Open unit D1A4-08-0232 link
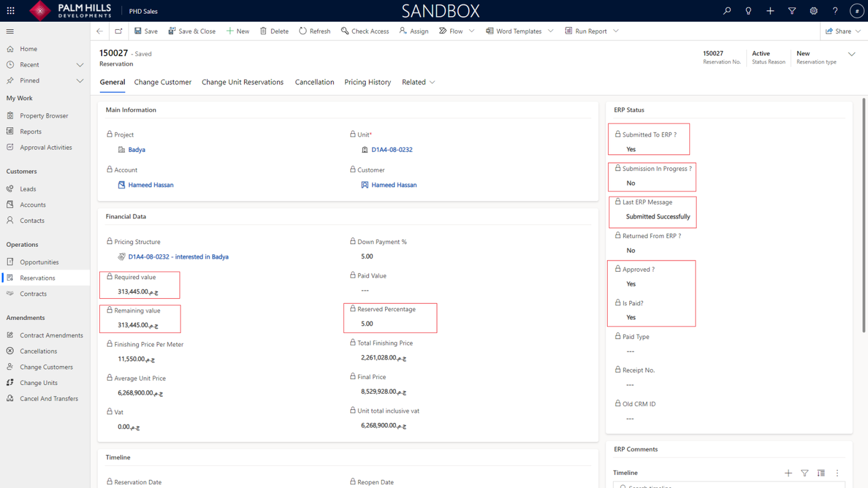Image resolution: width=868 pixels, height=488 pixels. 392,149
